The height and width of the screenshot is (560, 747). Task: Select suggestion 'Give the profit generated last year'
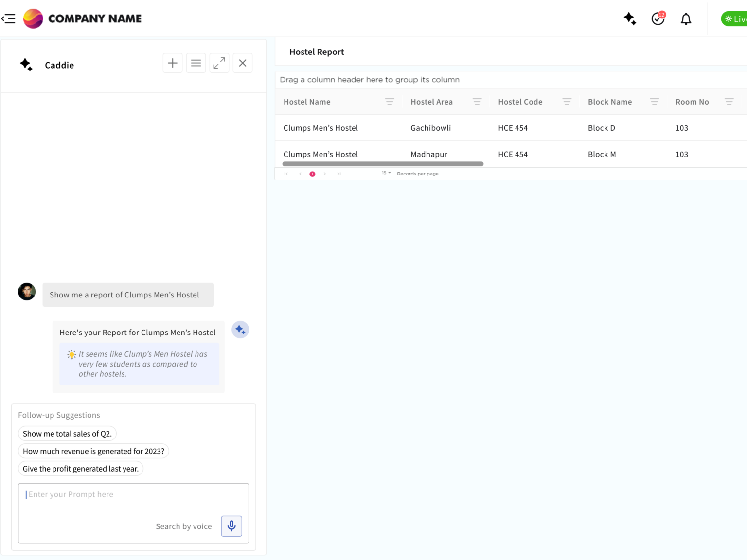coord(81,468)
